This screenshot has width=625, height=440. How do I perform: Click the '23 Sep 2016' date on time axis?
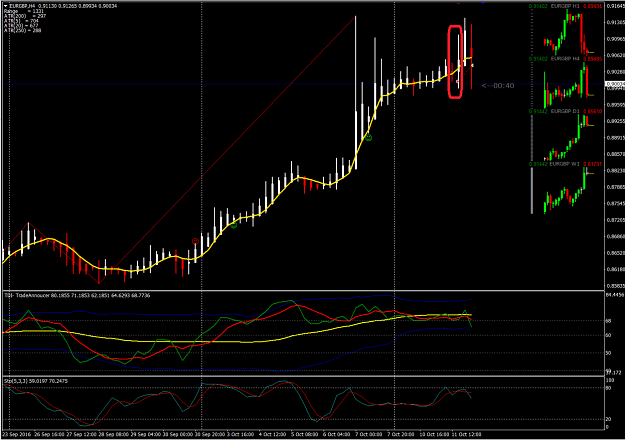pos(17,434)
